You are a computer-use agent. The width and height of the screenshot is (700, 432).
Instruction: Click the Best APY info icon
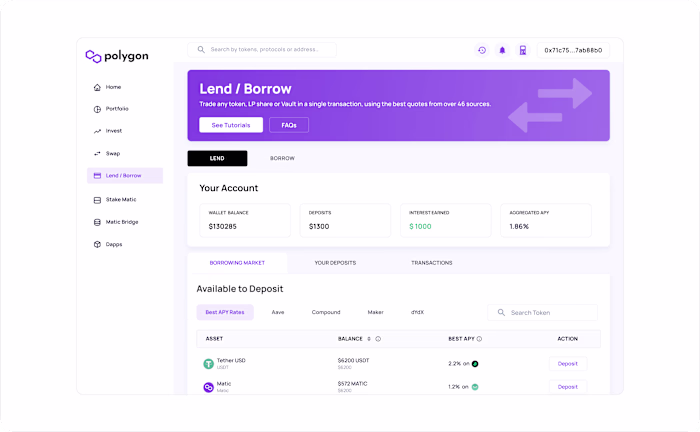click(479, 339)
